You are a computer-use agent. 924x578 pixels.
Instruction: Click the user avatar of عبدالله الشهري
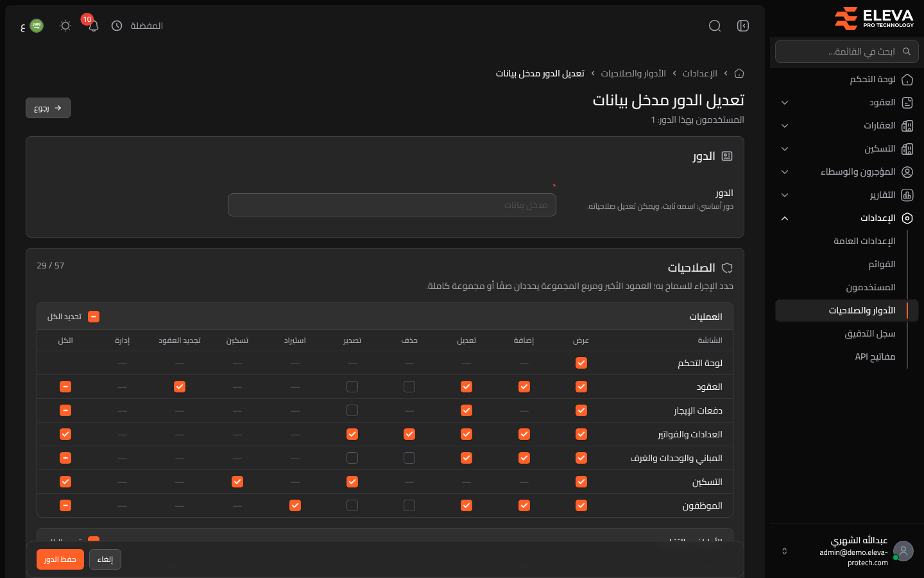(903, 551)
